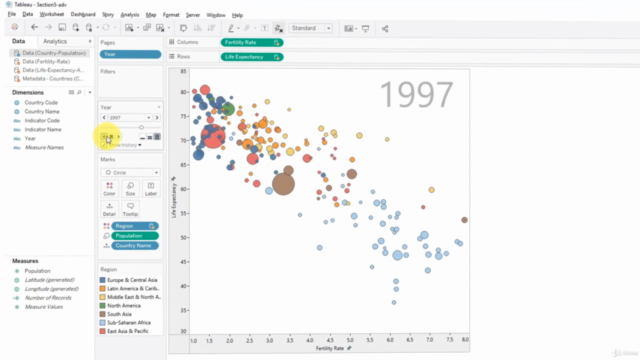The width and height of the screenshot is (640, 360).
Task: Switch to the Analytics tab
Action: (55, 41)
